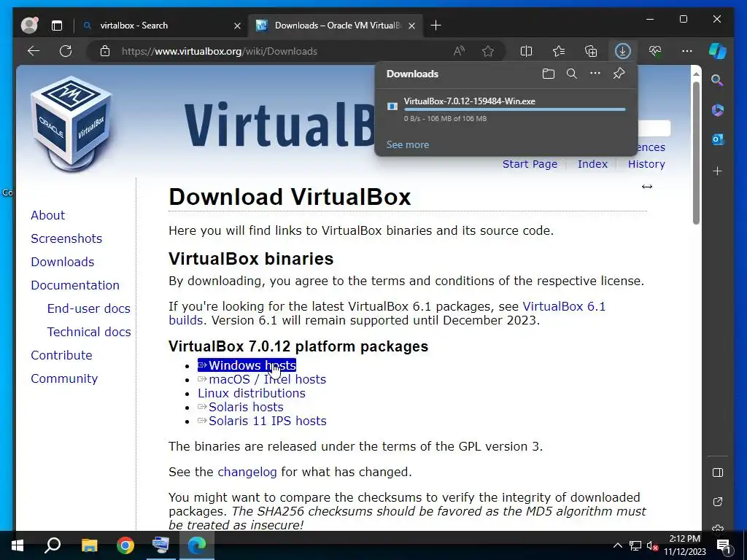Open Technical docs link
Screen dimensions: 747x560
(x=88, y=332)
